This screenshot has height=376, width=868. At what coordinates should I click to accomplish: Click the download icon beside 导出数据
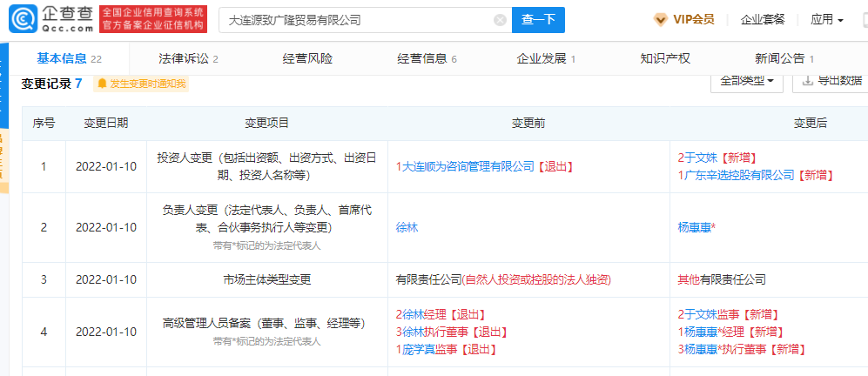pos(808,81)
